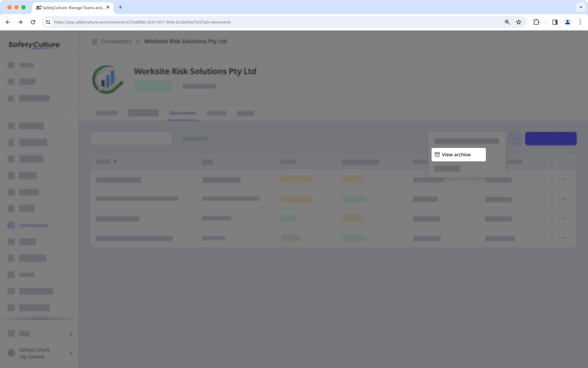Click the archive box icon beside View archive
This screenshot has width=588, height=368.
pyautogui.click(x=437, y=154)
